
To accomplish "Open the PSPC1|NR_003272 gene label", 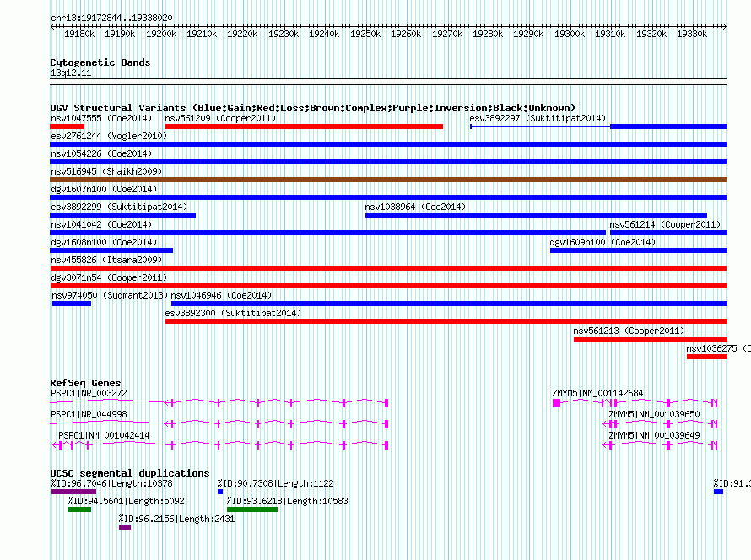I will 89,393.
